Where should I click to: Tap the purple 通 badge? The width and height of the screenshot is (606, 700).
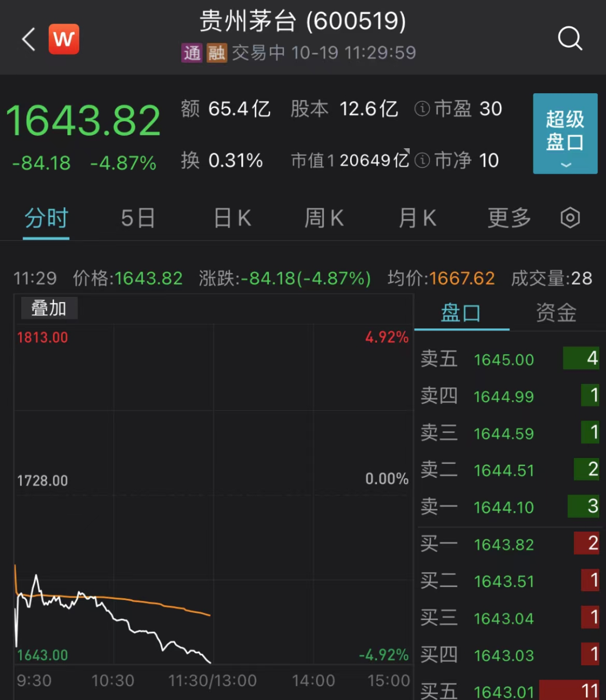pos(192,53)
